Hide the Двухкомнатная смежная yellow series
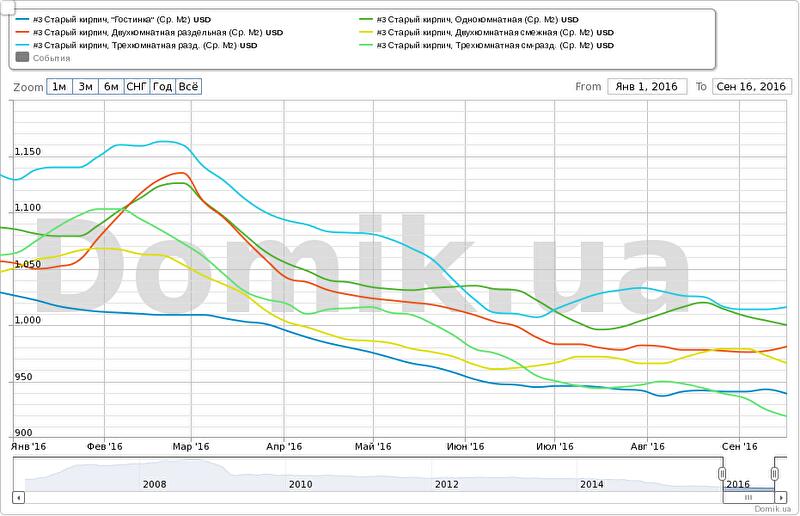 pyautogui.click(x=490, y=32)
